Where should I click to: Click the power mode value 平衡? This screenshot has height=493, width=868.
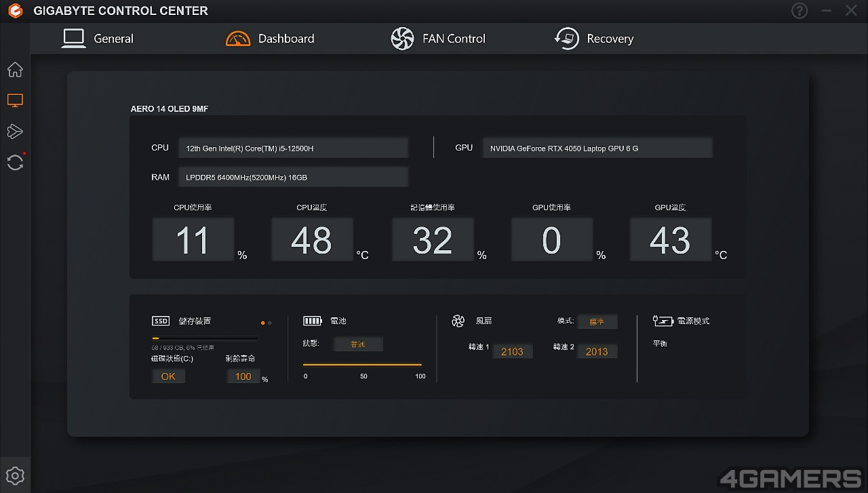[x=660, y=344]
